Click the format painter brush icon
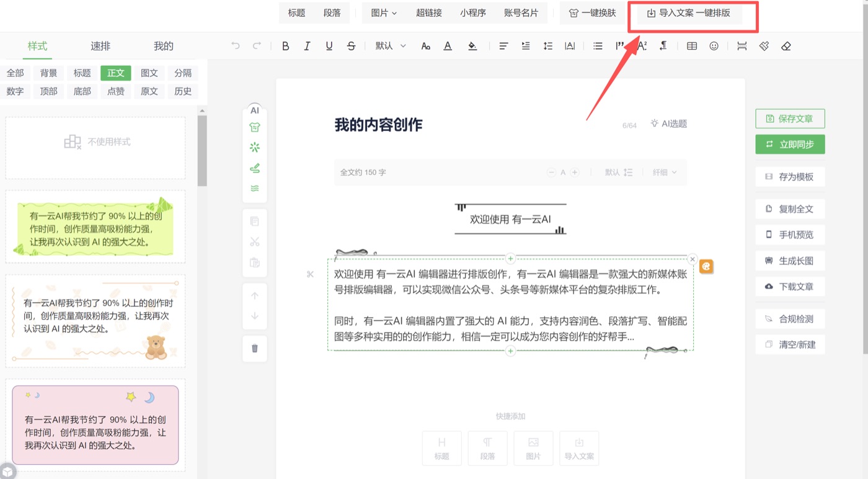Screen dimensions: 868x479 pyautogui.click(x=764, y=46)
